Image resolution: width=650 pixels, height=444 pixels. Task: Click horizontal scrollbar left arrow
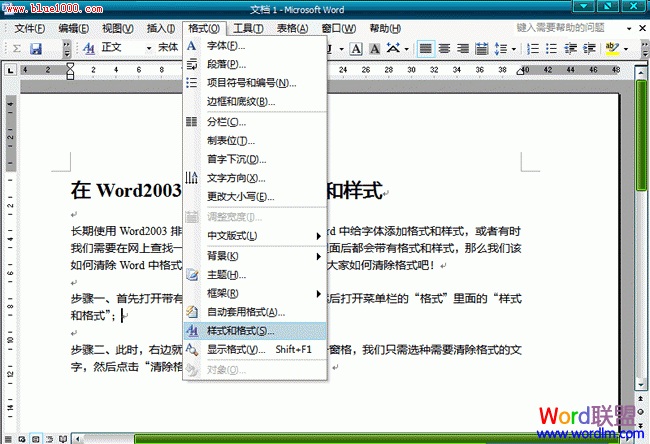coord(78,439)
